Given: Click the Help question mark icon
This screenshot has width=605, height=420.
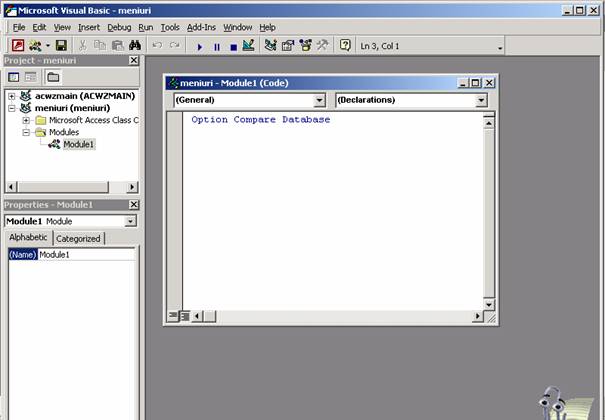Looking at the screenshot, I should 346,46.
